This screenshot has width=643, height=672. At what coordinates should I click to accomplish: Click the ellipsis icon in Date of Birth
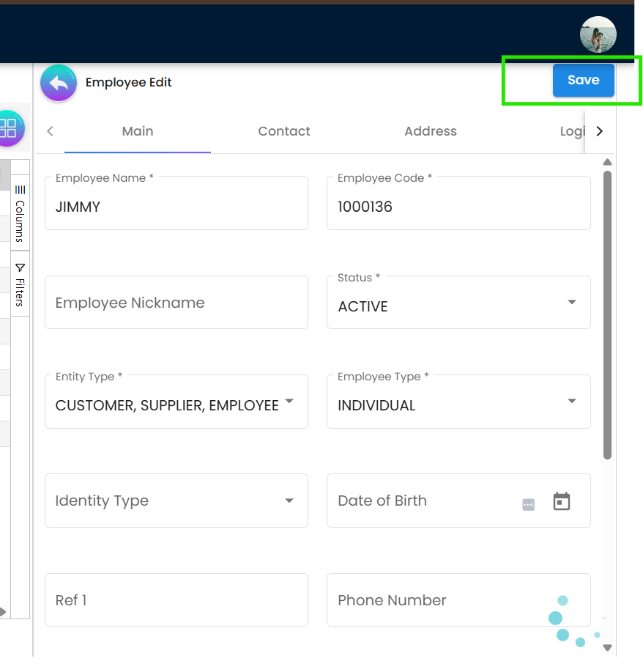pos(529,504)
